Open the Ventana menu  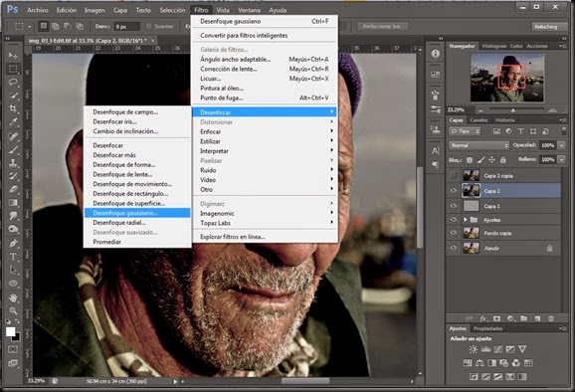[249, 10]
